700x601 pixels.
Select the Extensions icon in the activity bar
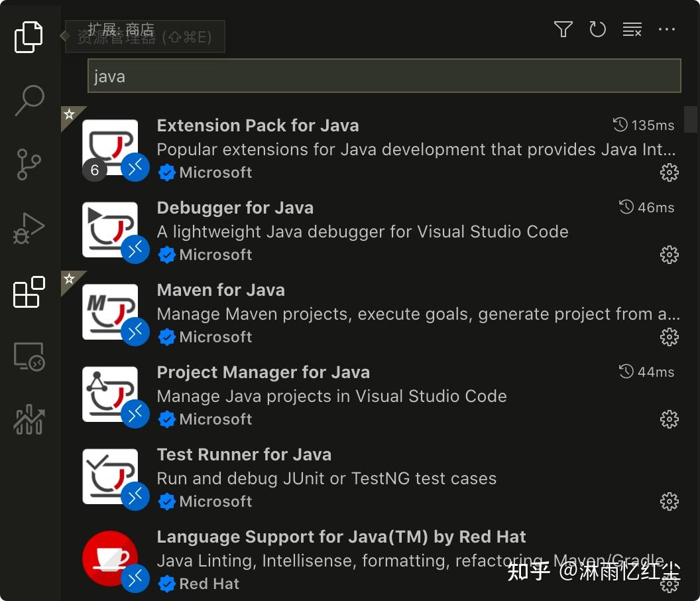coord(29,293)
